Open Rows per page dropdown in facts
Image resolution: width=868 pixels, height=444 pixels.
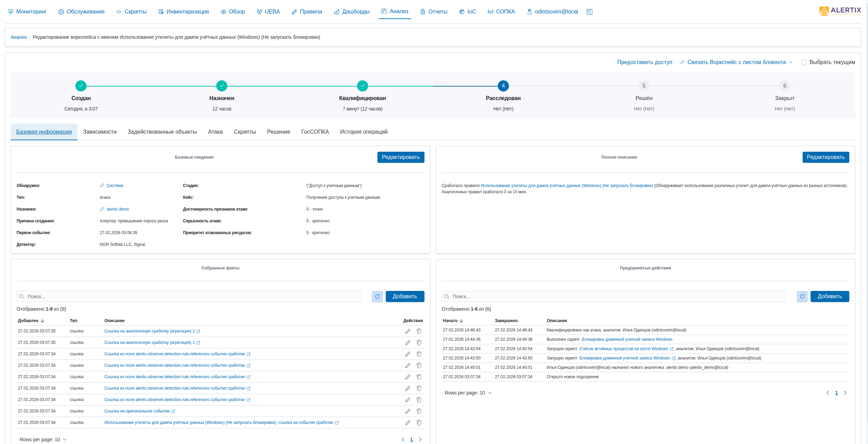pos(43,439)
